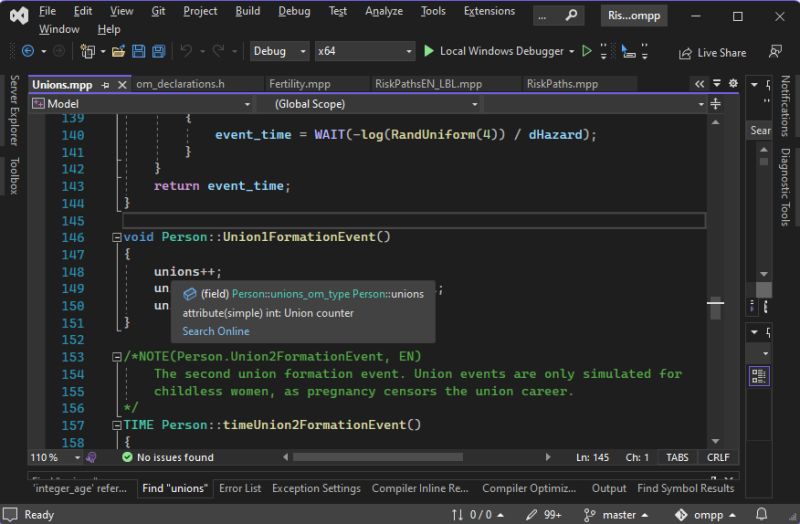Open the Toolbox side panel
The width and height of the screenshot is (800, 524).
coord(14,176)
